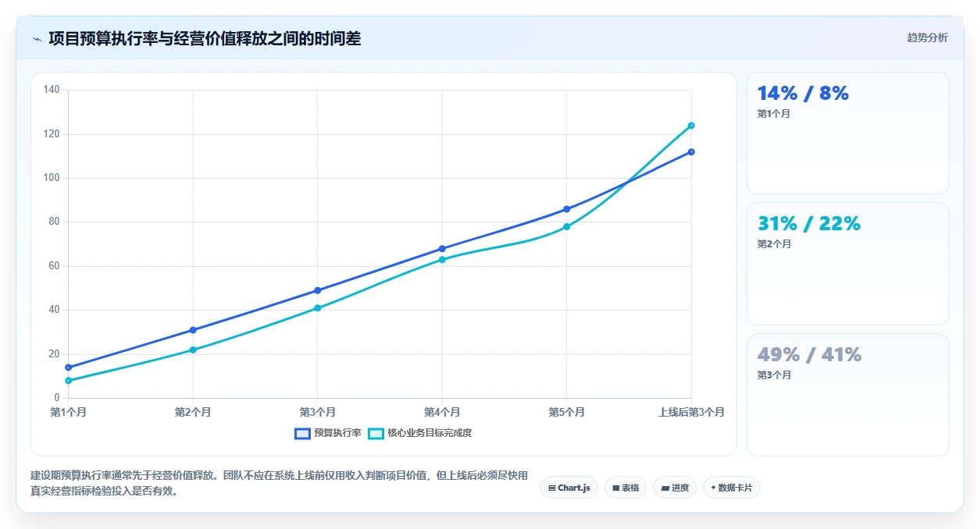The width and height of the screenshot is (980, 529).
Task: Click the 第2个月 x-axis label
Action: click(193, 412)
